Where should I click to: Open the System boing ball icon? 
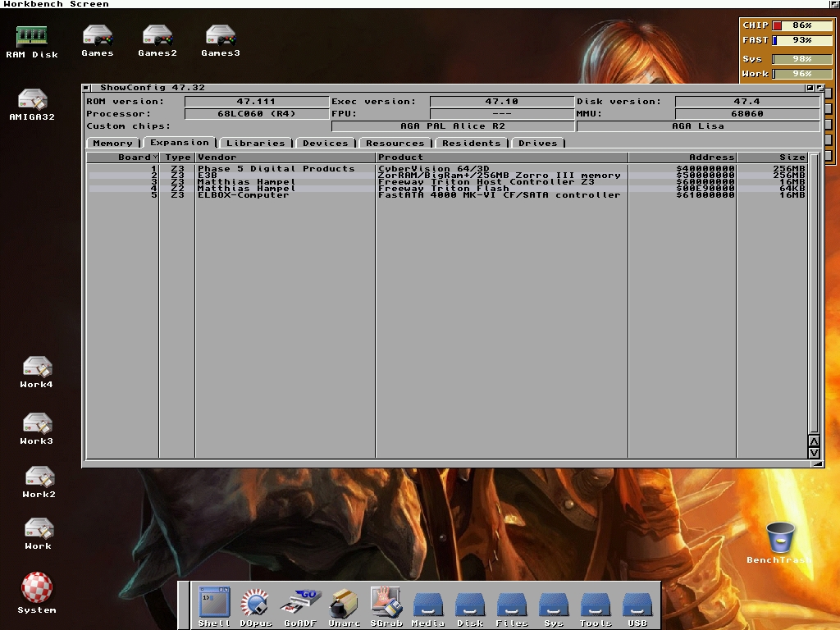tap(36, 593)
